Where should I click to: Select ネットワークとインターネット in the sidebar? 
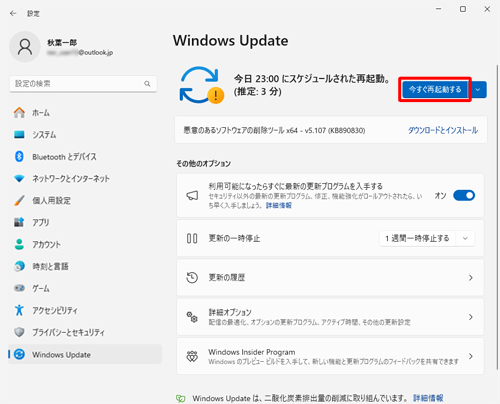(x=85, y=178)
